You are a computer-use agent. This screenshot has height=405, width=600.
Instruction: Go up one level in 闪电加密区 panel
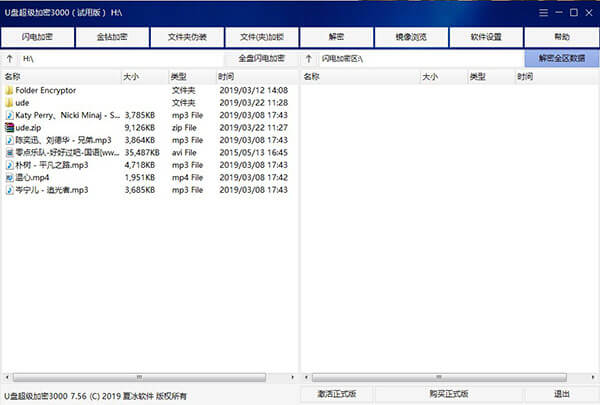tap(309, 59)
